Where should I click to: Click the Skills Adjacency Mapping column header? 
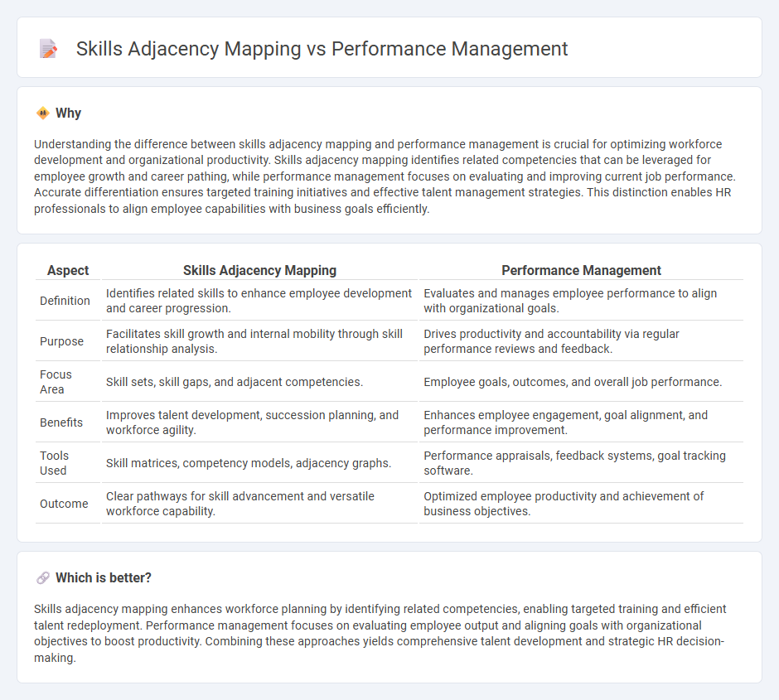coord(260,270)
